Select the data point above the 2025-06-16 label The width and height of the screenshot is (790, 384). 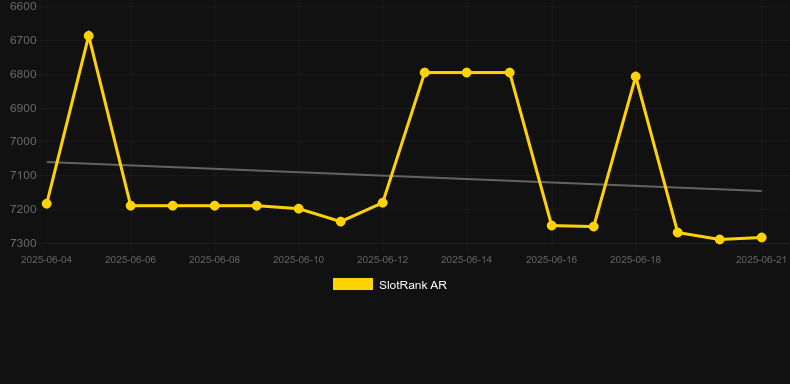(x=552, y=225)
